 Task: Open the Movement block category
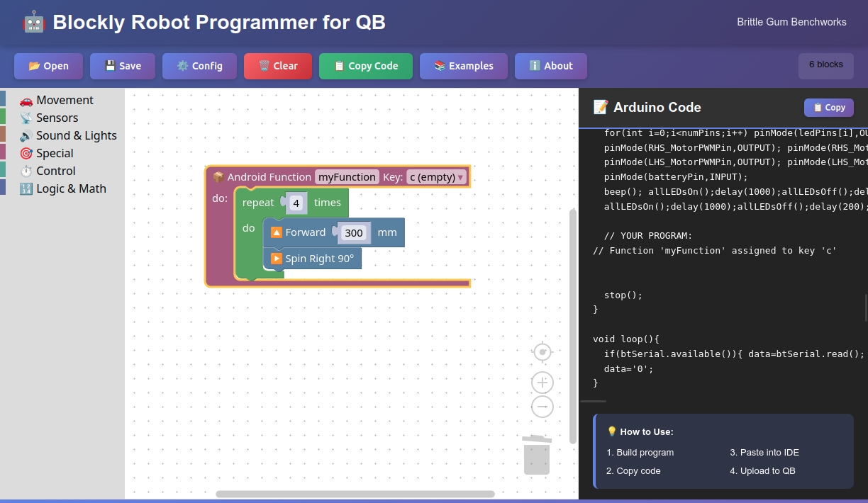tap(62, 100)
